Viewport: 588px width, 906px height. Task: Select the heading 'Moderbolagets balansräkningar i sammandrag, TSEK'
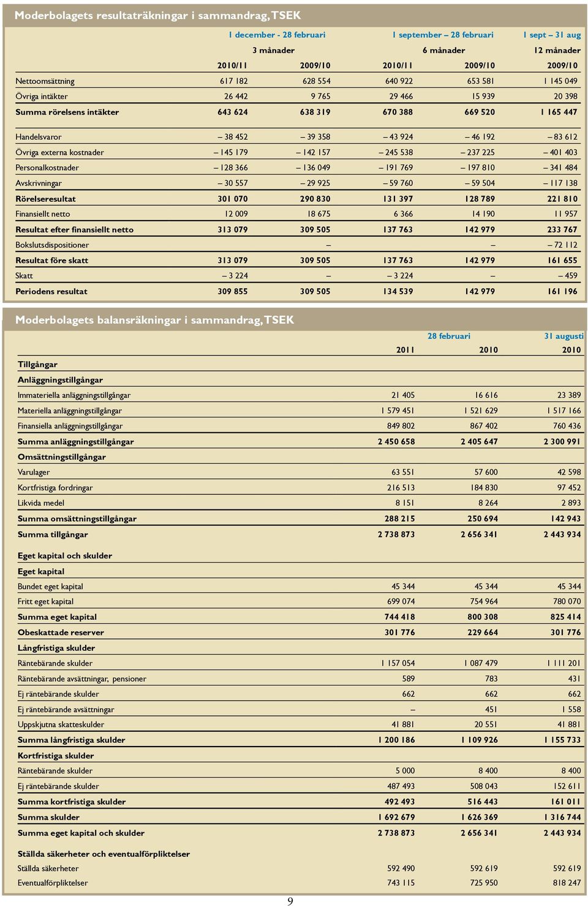[154, 320]
